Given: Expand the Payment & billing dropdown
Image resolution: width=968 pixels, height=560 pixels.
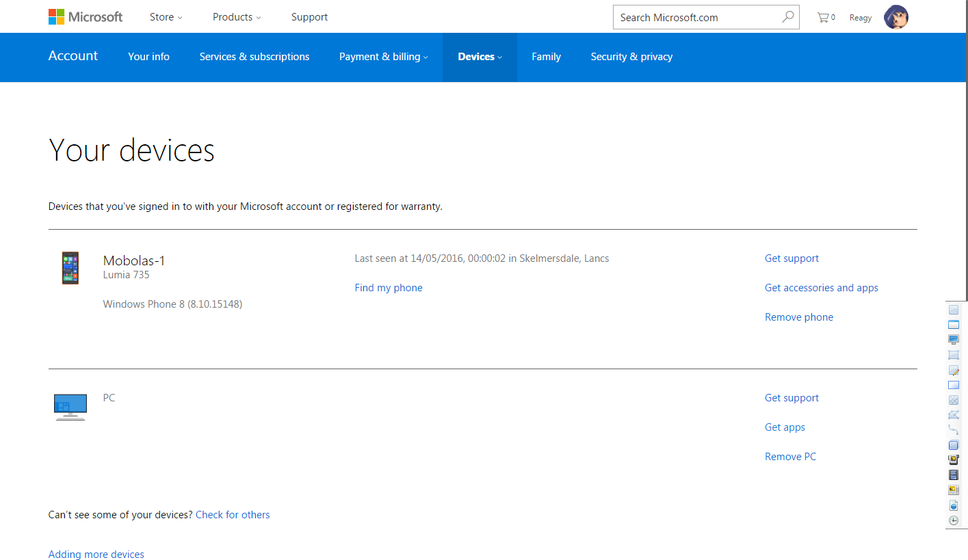Looking at the screenshot, I should click(x=384, y=57).
